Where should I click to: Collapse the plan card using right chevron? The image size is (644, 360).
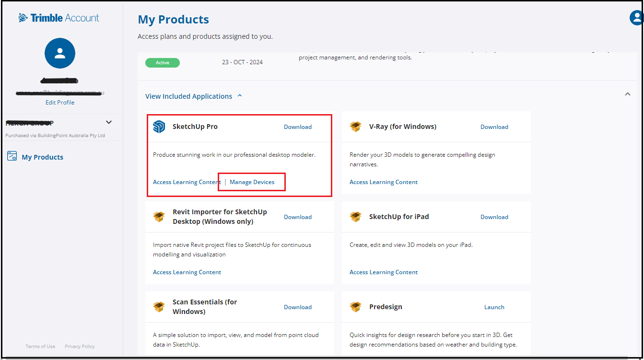[x=627, y=94]
